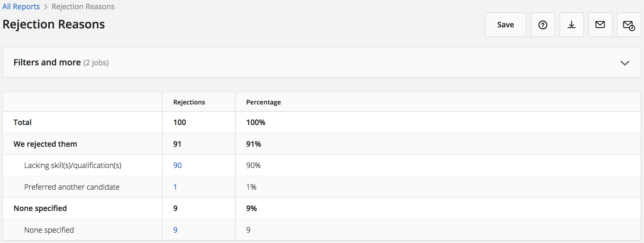Click the Preferred another candidate row label
This screenshot has width=644, height=243.
pyautogui.click(x=72, y=187)
